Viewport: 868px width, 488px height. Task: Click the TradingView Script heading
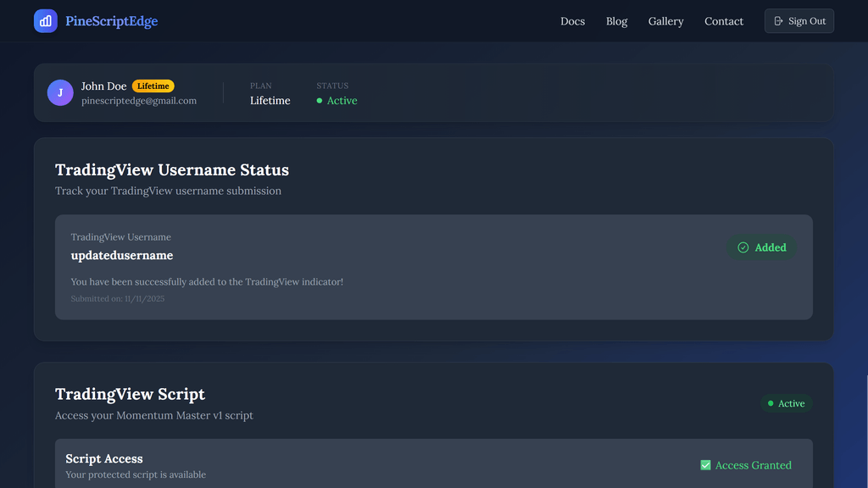coord(130,394)
